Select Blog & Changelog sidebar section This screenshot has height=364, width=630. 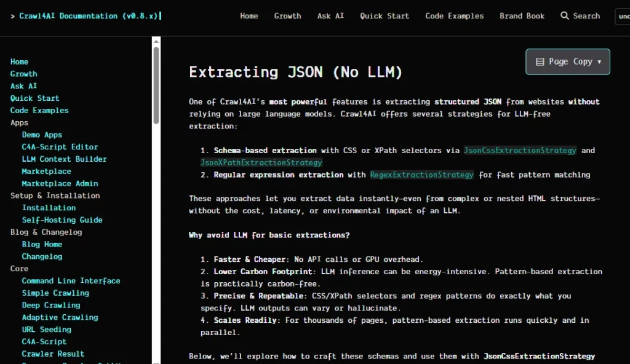coord(46,232)
